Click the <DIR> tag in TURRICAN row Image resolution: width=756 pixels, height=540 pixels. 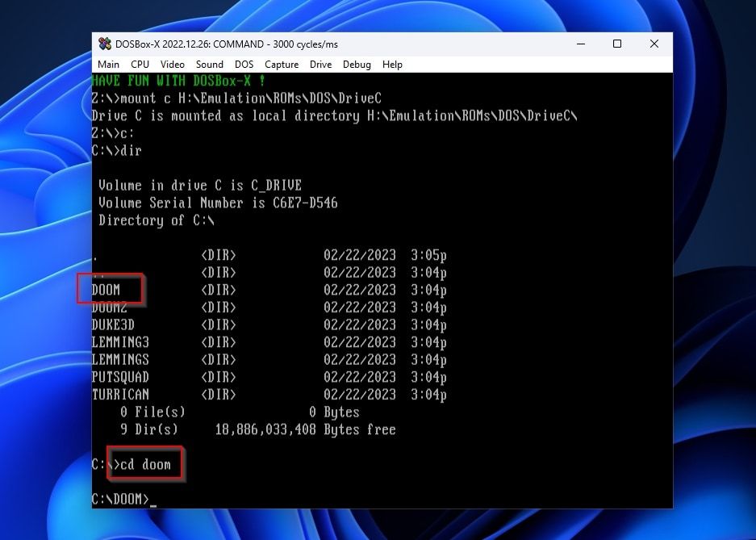pos(219,394)
